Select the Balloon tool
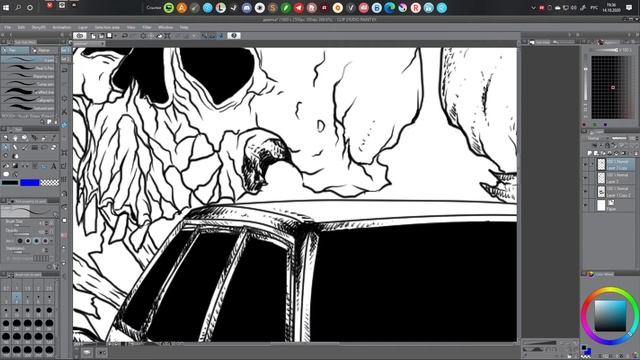 coord(6,174)
